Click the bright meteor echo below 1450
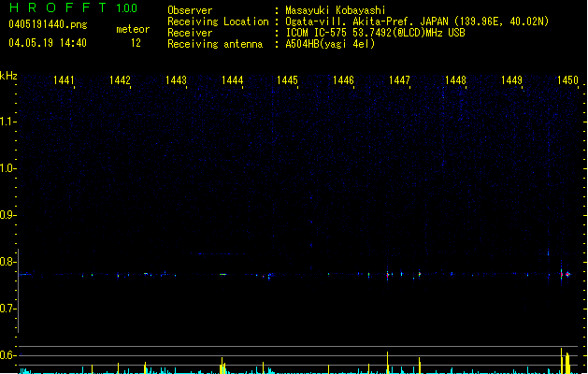 pos(567,275)
